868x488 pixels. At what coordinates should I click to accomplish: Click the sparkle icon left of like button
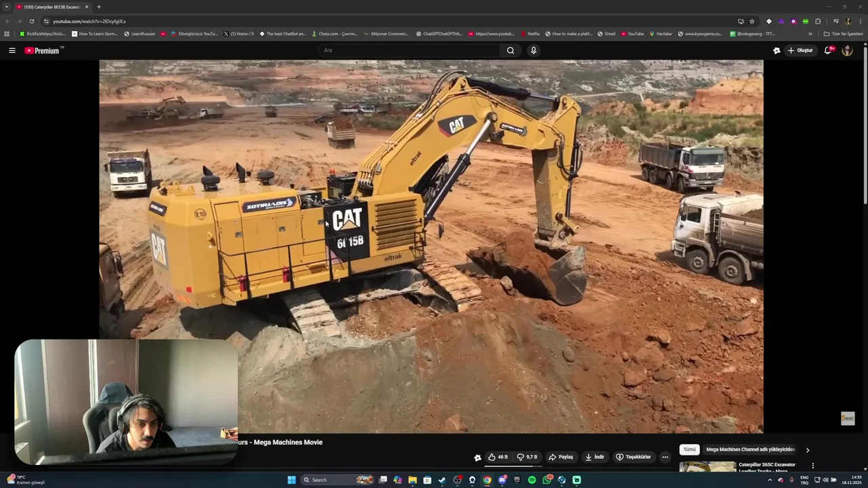(477, 457)
